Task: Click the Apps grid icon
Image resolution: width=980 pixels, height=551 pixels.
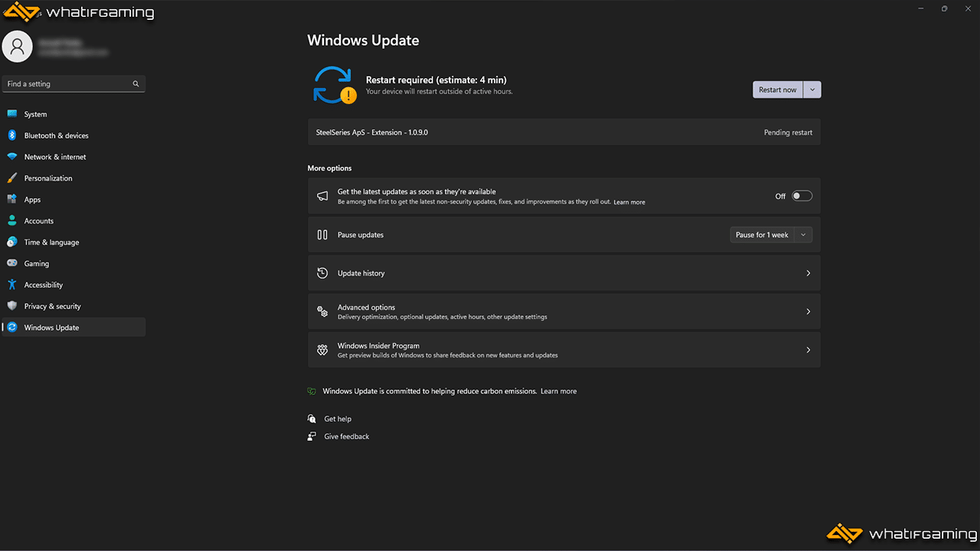Action: coord(11,200)
